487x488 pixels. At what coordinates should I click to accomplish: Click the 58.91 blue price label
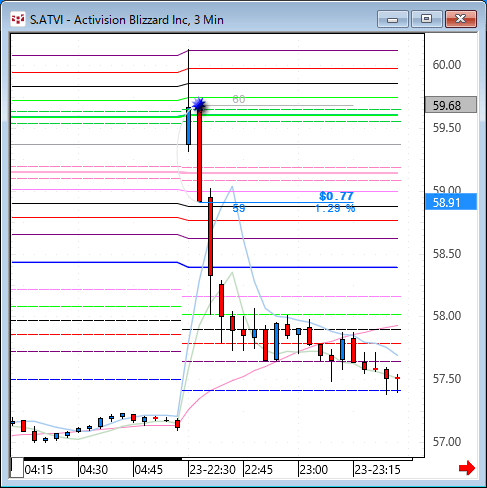tap(451, 202)
